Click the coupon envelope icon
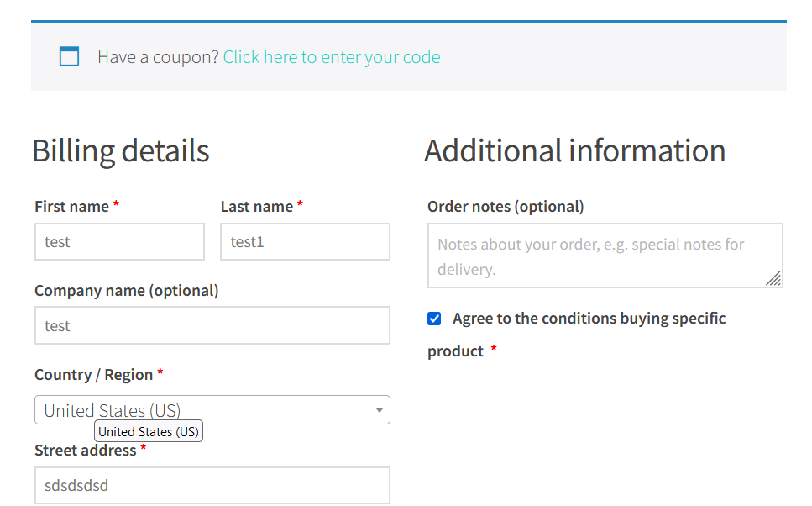812x506 pixels. point(69,56)
